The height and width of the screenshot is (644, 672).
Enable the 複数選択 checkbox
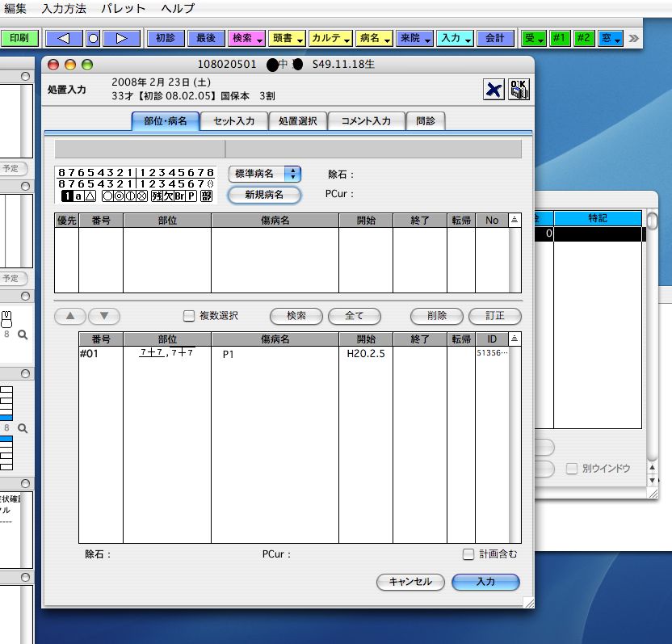189,316
